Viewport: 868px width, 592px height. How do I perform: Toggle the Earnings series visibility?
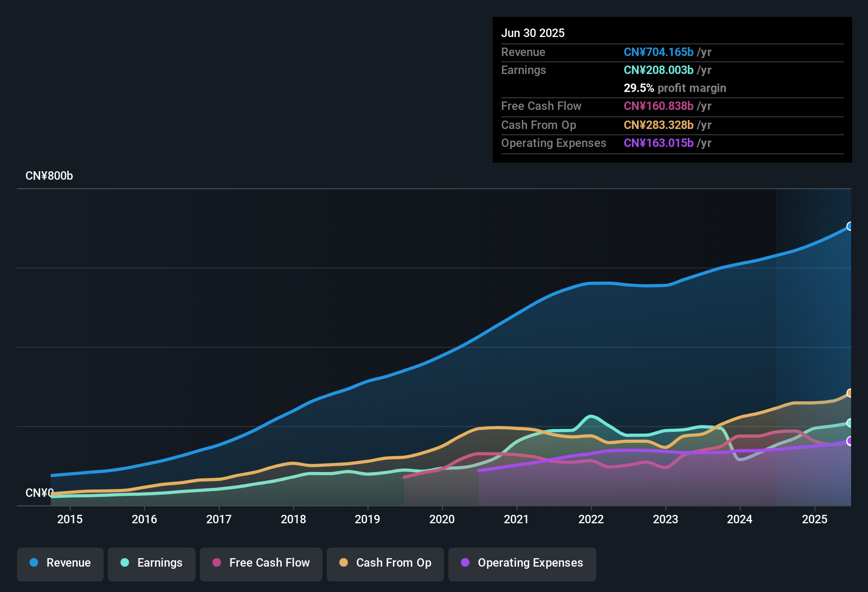pos(151,563)
